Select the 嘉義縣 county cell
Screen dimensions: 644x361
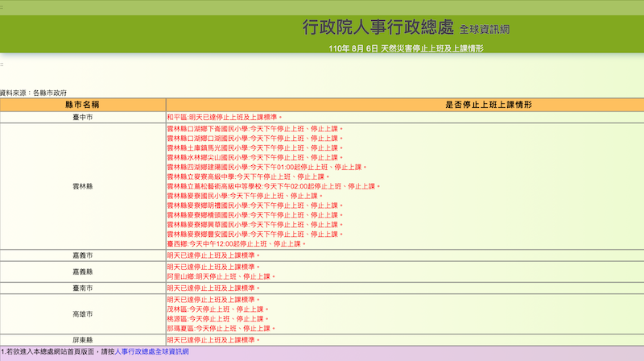coord(83,272)
